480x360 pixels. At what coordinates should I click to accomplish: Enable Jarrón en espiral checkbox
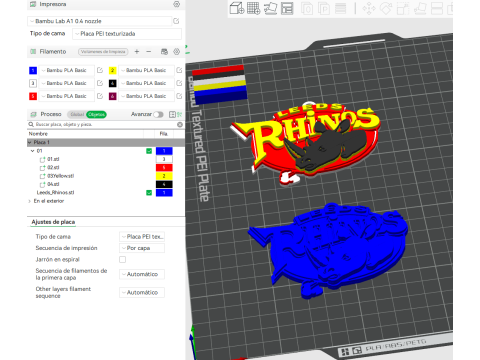[x=123, y=259]
